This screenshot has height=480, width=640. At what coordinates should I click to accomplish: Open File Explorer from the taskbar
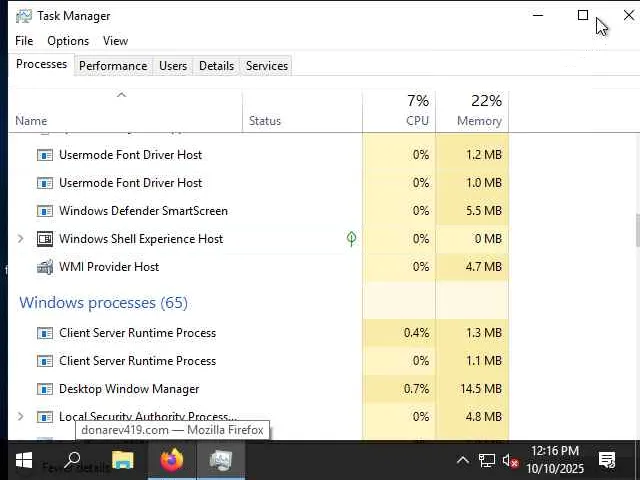click(122, 460)
